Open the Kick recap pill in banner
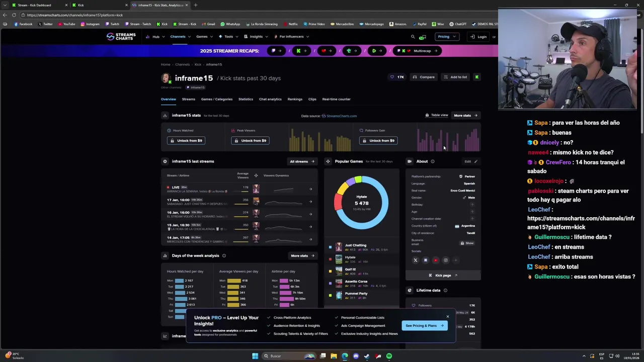Screen dimensions: 644x362 pyautogui.click(x=302, y=51)
